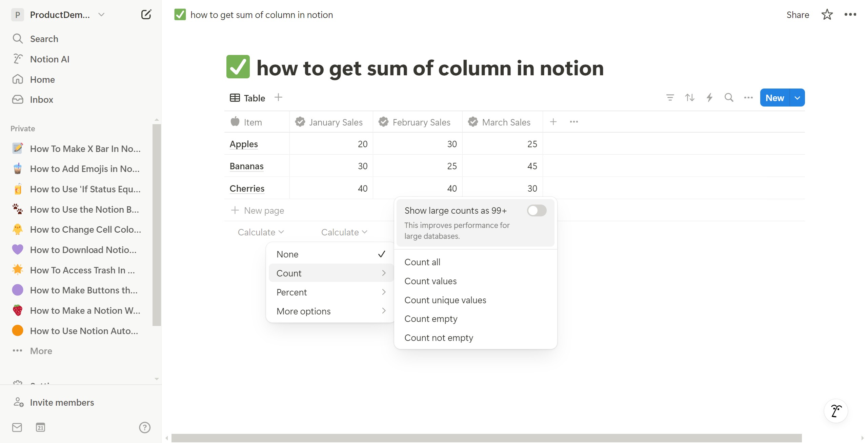The height and width of the screenshot is (443, 868).
Task: Select Apples January Sales cell 20
Action: tap(331, 144)
